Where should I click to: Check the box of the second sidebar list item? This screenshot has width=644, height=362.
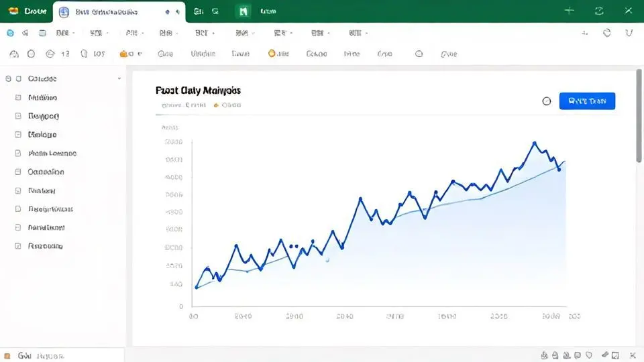click(19, 116)
